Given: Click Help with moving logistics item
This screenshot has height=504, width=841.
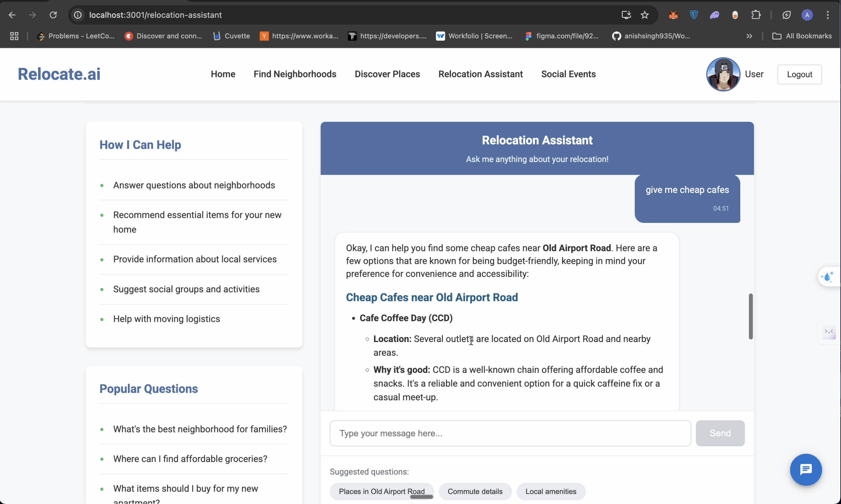Looking at the screenshot, I should (x=167, y=319).
